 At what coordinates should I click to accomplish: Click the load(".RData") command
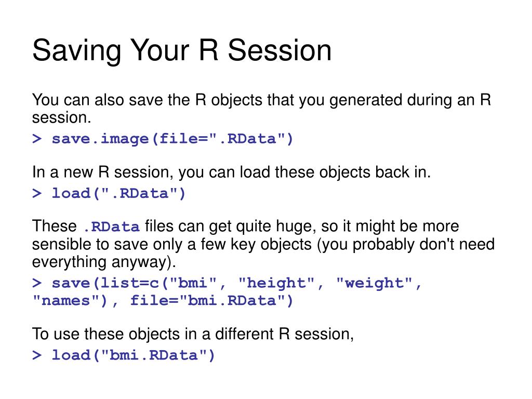tap(118, 193)
